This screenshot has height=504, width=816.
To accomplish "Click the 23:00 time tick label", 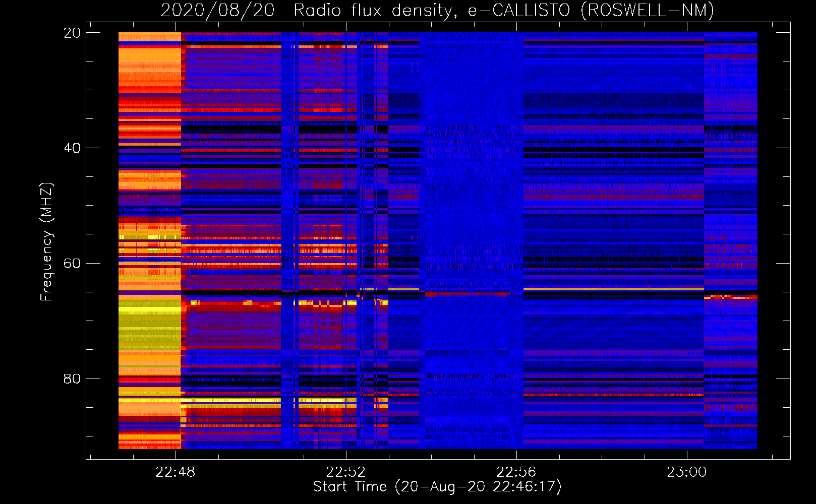I will pos(686,472).
